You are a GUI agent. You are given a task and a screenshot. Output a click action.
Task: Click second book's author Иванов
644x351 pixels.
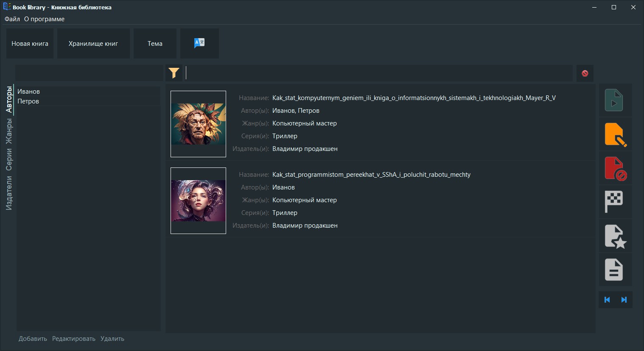point(283,187)
